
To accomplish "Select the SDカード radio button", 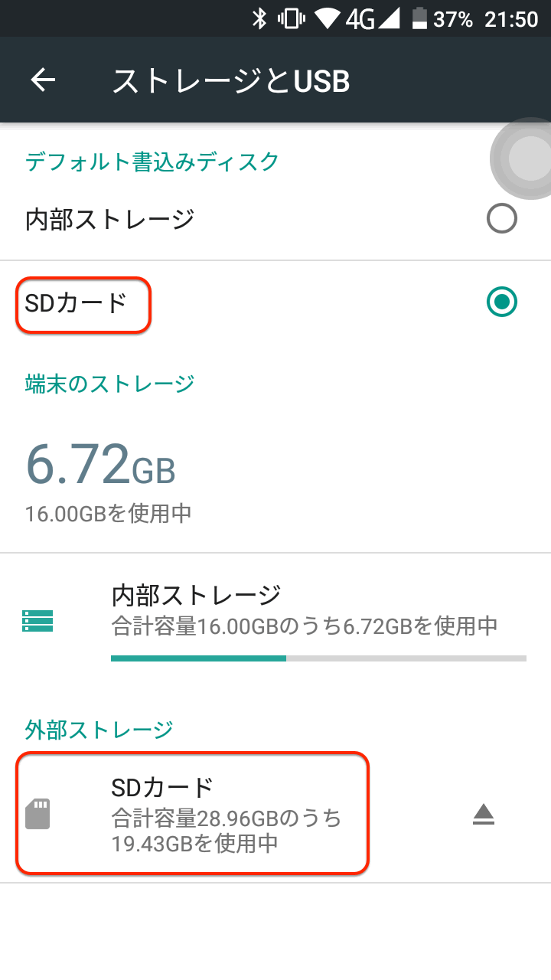I will click(x=501, y=302).
